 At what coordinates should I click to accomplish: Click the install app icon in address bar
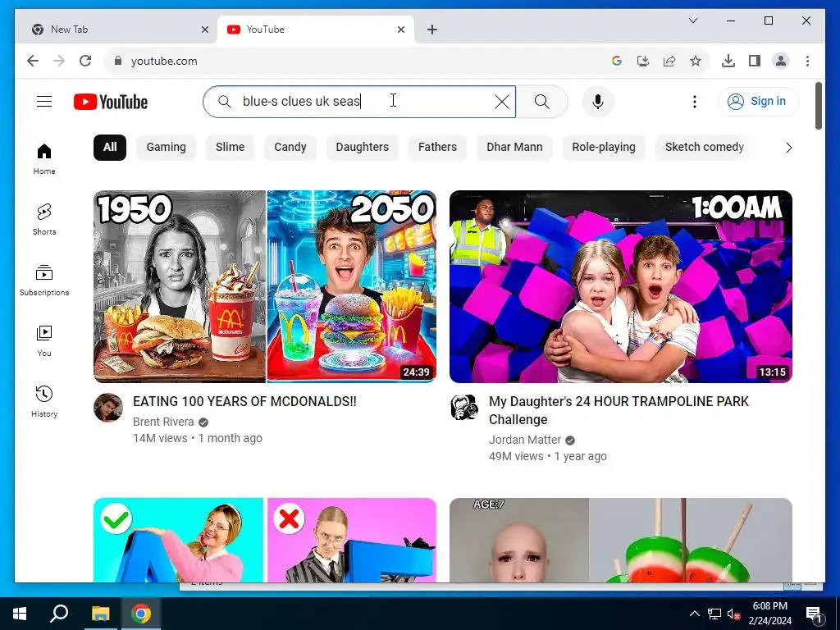(643, 61)
